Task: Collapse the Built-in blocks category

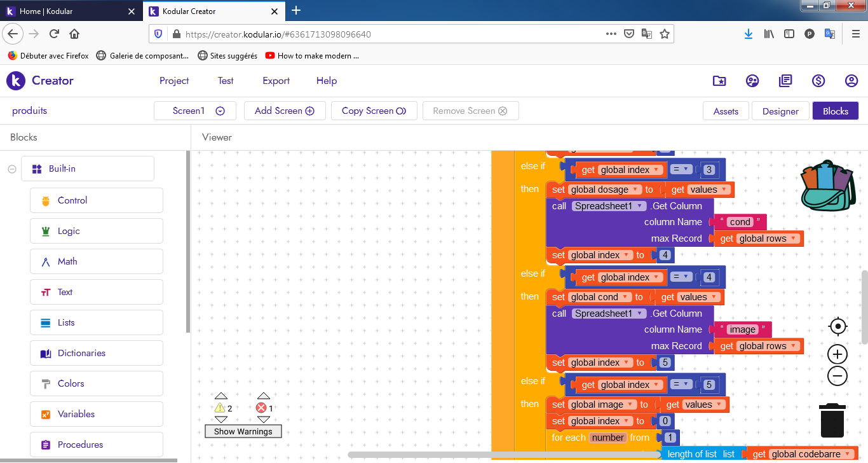Action: [11, 169]
